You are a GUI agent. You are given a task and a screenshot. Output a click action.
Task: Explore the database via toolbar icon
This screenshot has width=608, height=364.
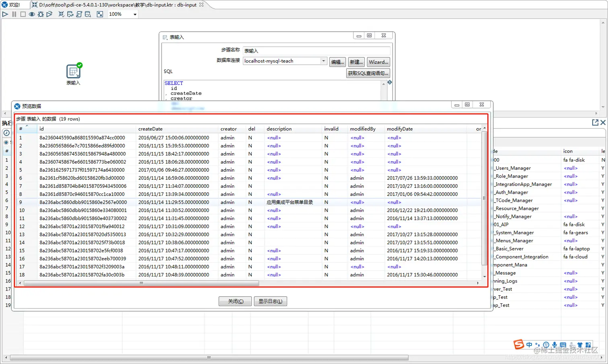[88, 14]
